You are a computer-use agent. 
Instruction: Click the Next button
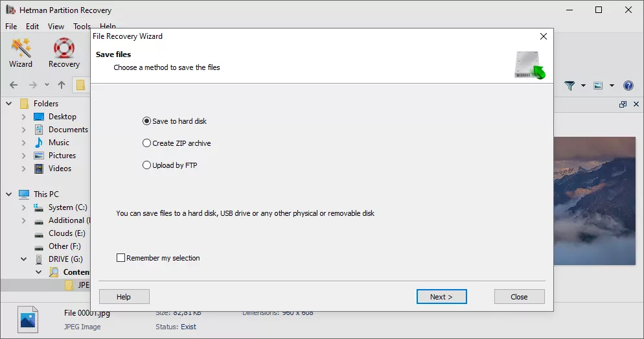coord(441,297)
